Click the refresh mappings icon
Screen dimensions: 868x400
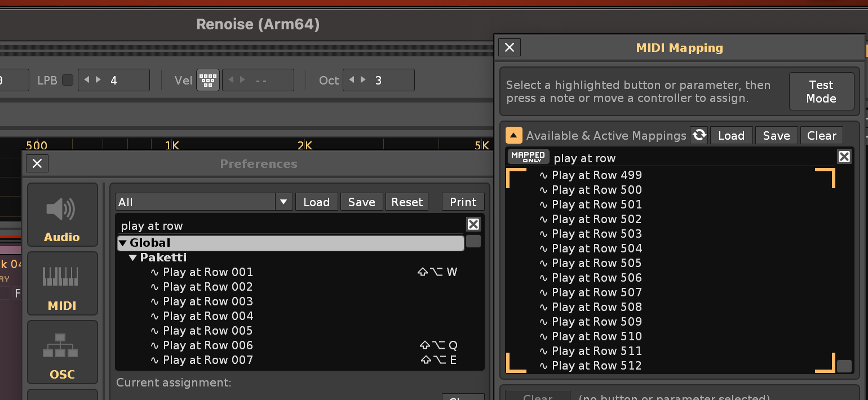699,135
